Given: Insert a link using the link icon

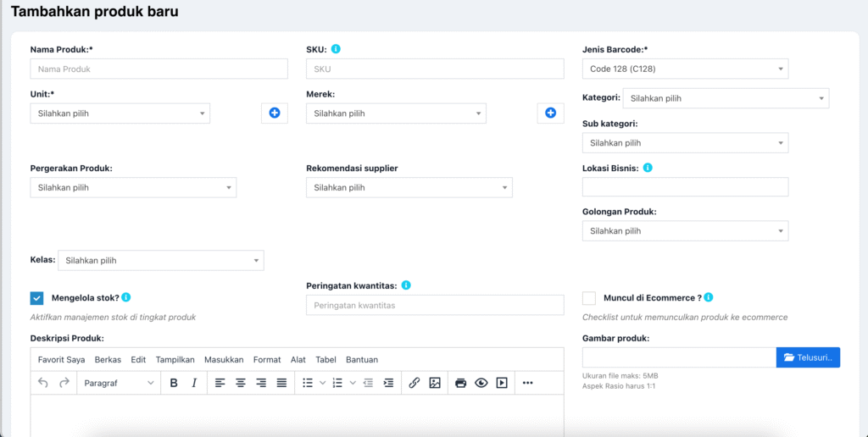Looking at the screenshot, I should coord(415,383).
